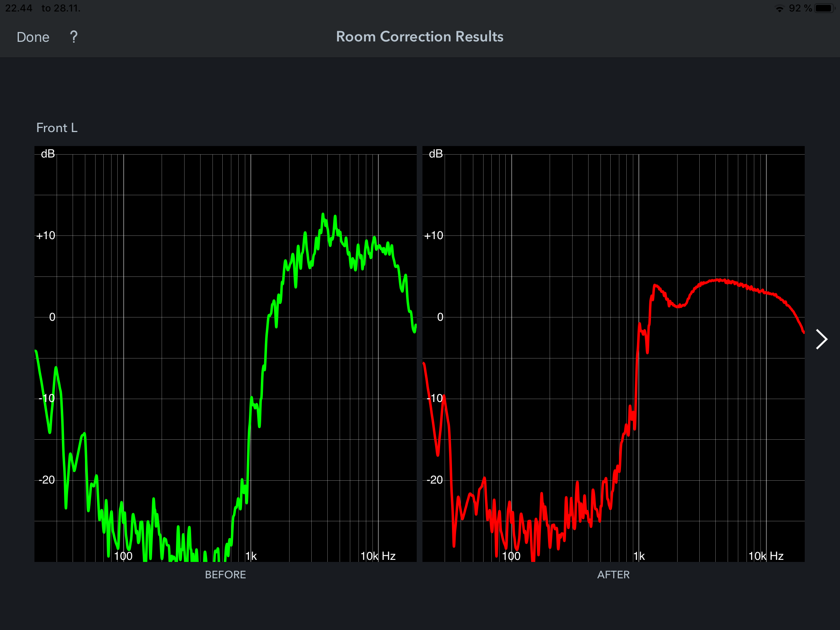Viewport: 840px width, 630px height.
Task: Expand Room Correction Results title
Action: 421,37
